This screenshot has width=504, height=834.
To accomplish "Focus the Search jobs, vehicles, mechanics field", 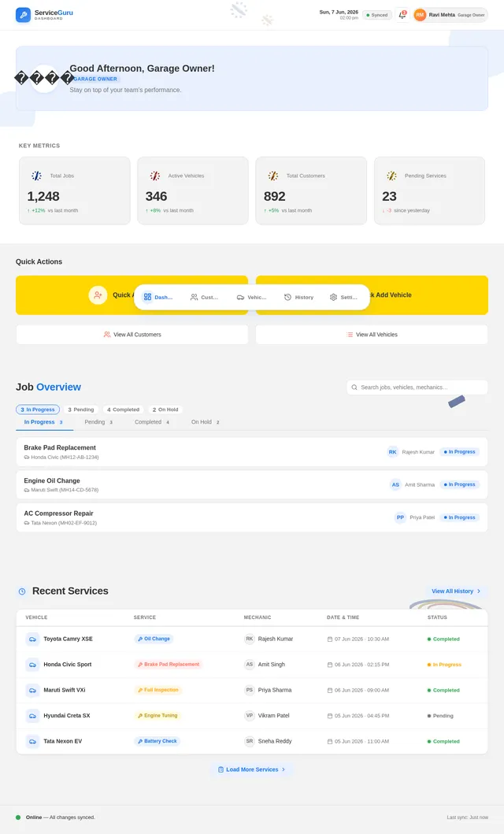I will [x=417, y=387].
